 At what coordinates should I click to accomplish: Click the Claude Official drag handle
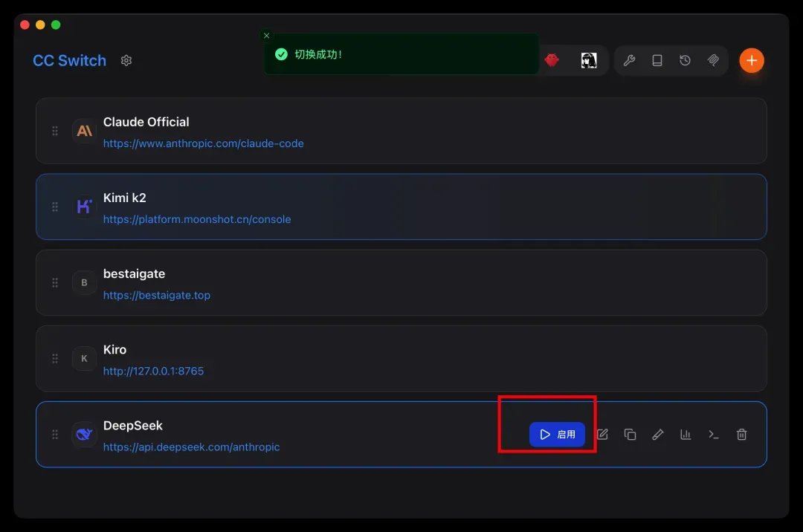pos(55,131)
